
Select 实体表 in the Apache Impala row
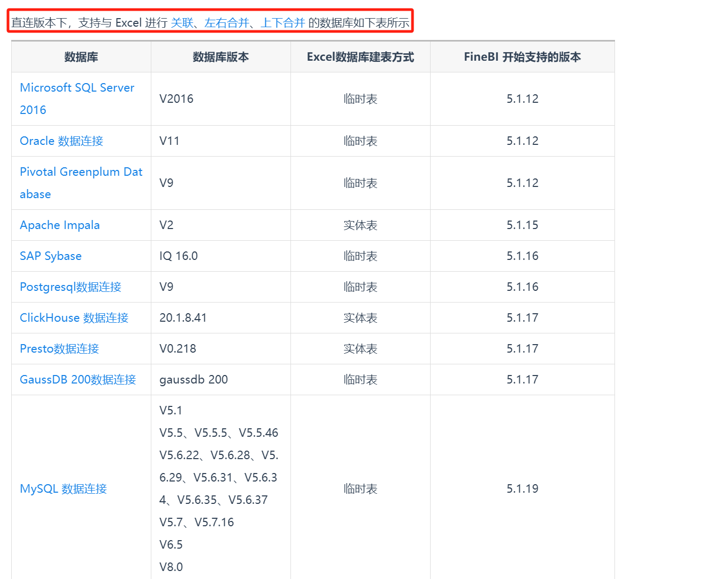click(x=360, y=225)
